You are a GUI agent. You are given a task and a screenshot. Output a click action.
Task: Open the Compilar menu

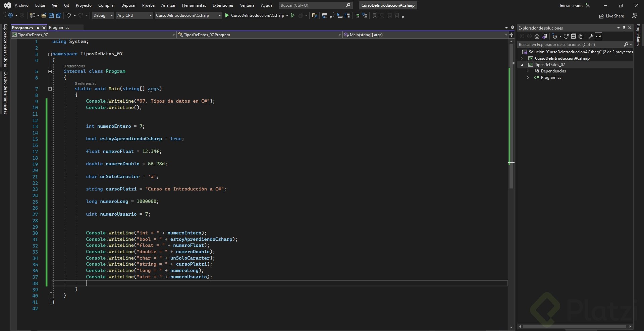point(106,5)
